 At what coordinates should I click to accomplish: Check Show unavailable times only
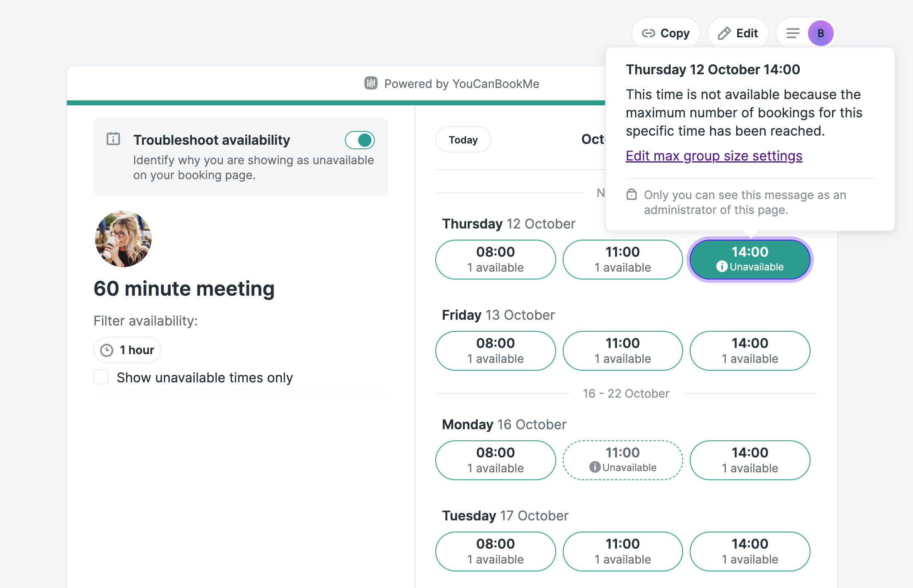101,377
